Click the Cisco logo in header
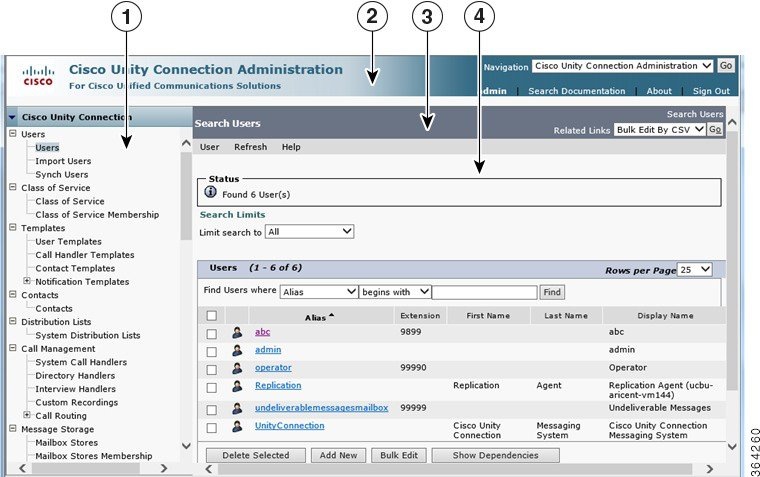The width and height of the screenshot is (760, 477). tap(38, 75)
